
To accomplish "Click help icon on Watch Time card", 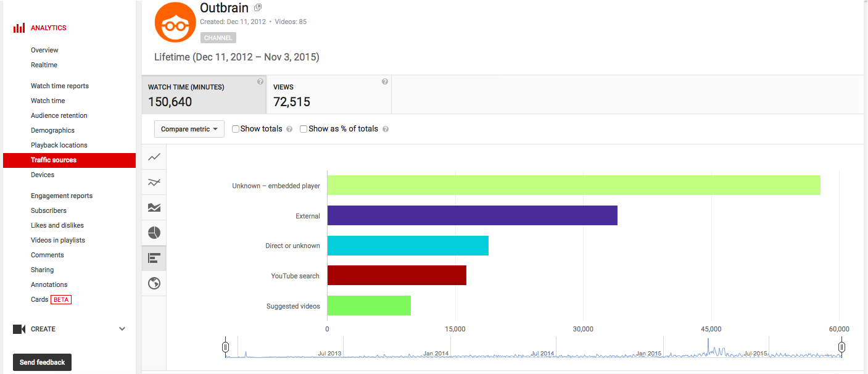I will point(260,81).
